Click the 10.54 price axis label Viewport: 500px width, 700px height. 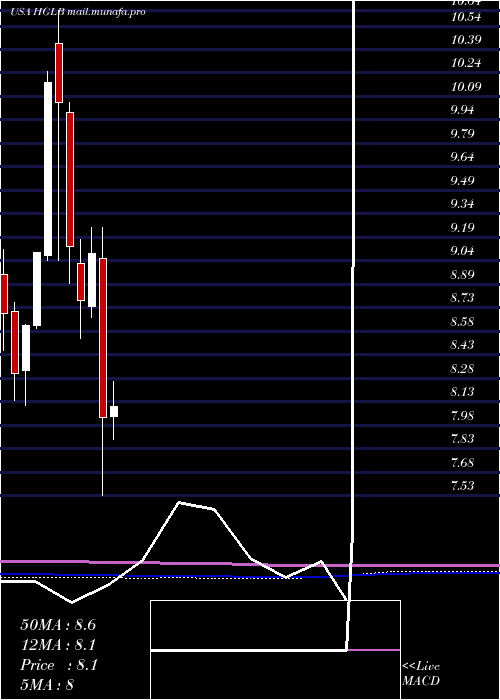tap(466, 17)
